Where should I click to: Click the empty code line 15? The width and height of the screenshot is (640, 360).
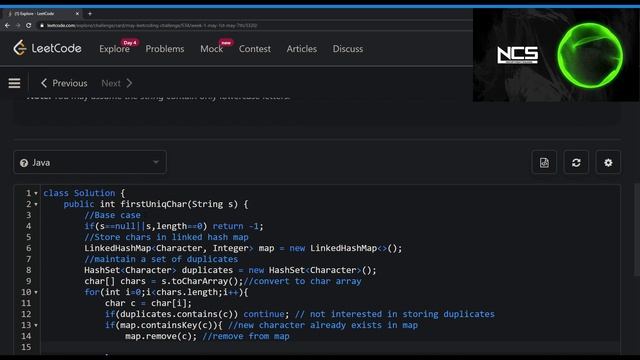tap(331, 347)
